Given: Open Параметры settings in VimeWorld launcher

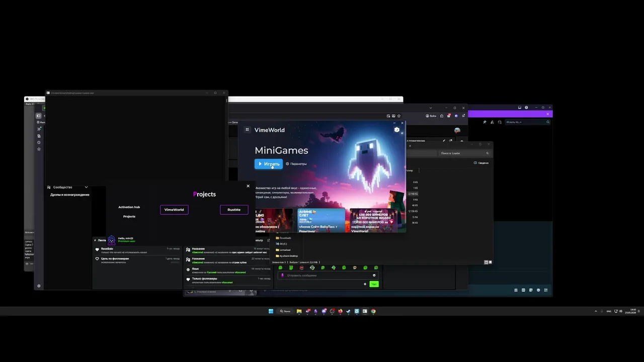Looking at the screenshot, I should 296,164.
